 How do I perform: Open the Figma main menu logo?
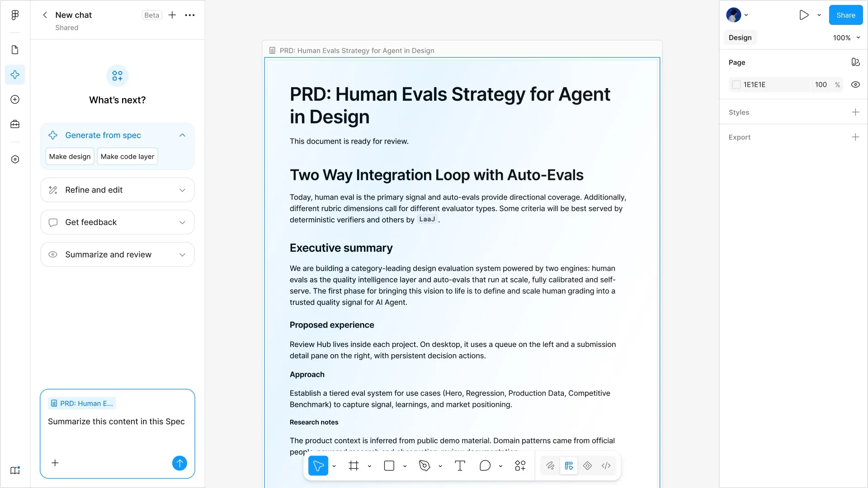pos(15,15)
